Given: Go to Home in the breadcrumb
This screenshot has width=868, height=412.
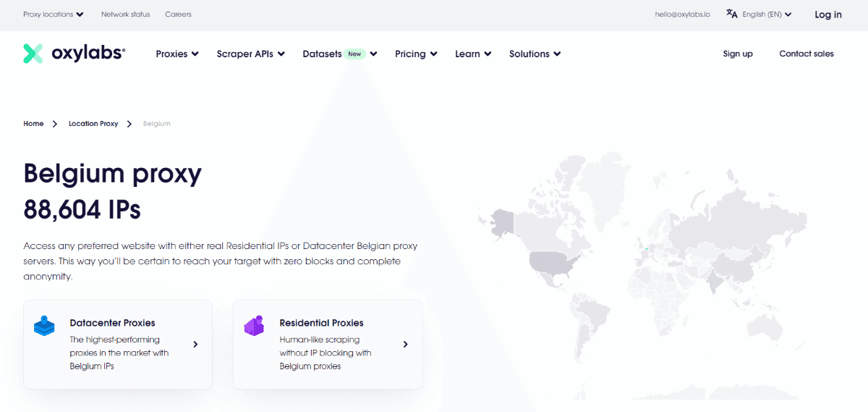Looking at the screenshot, I should click(x=33, y=124).
